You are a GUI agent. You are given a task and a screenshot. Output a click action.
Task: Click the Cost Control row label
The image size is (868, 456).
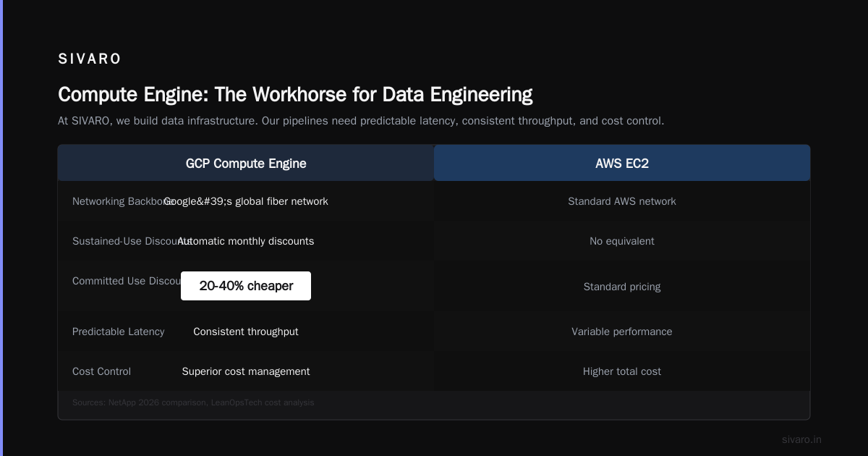point(102,371)
